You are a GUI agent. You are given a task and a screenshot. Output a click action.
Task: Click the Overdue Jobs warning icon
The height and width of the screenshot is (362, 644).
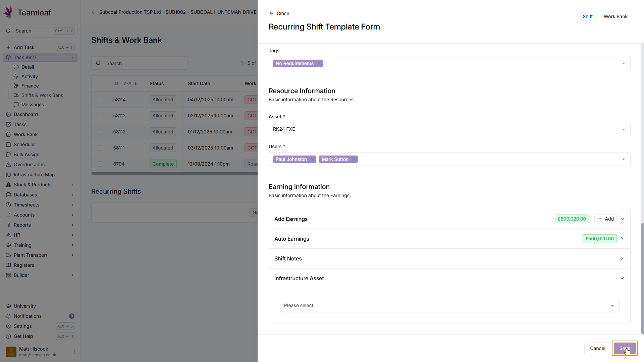click(8, 165)
